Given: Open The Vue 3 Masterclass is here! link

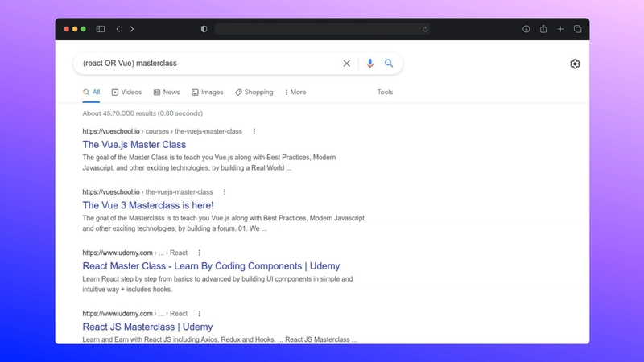Looking at the screenshot, I should click(148, 205).
